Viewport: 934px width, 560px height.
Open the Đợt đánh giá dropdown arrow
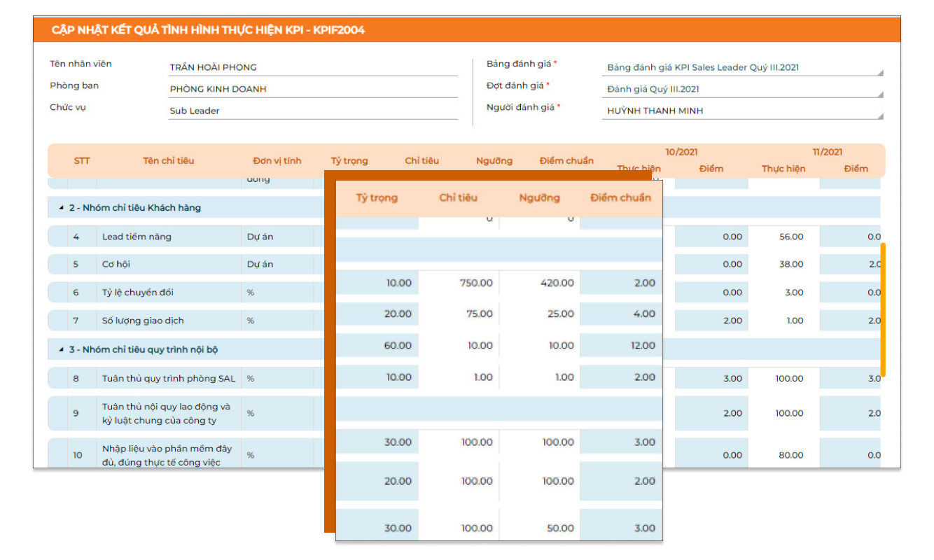pyautogui.click(x=880, y=94)
